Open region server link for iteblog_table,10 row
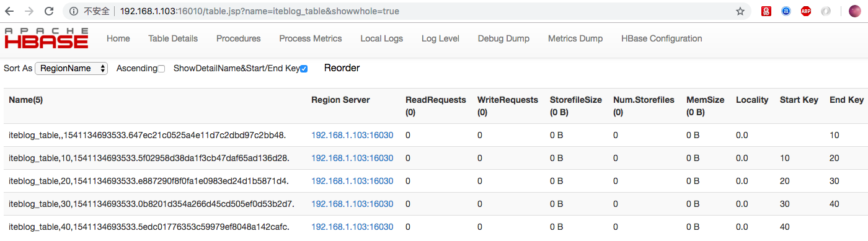The image size is (868, 241). click(x=352, y=158)
